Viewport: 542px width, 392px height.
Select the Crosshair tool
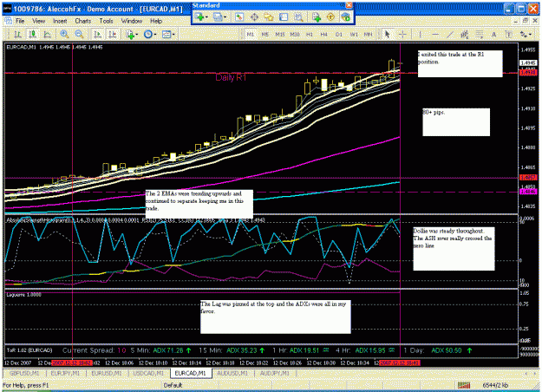click(x=402, y=34)
